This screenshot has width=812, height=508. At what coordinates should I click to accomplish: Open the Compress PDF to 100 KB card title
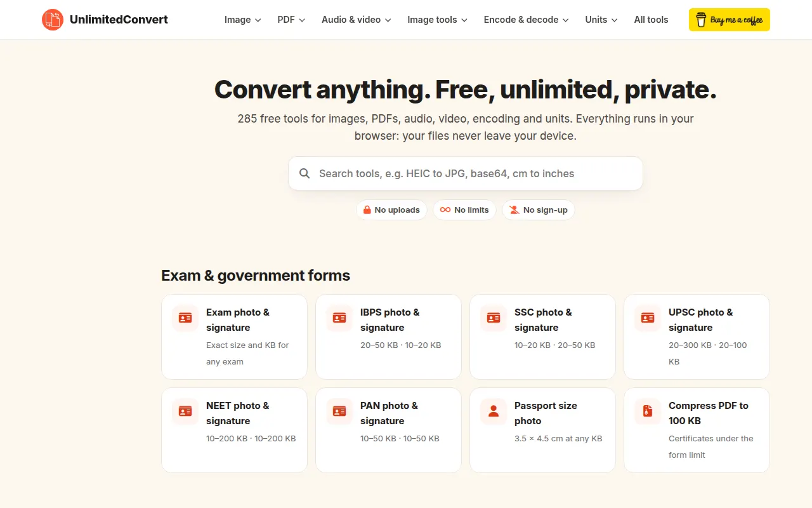pyautogui.click(x=709, y=413)
